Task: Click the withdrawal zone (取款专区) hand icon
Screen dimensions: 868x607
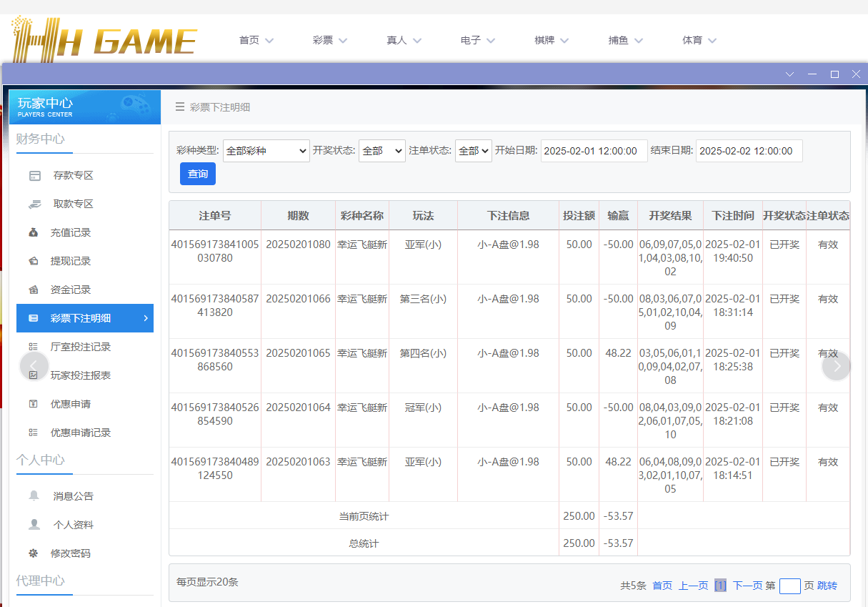Action: (34, 204)
